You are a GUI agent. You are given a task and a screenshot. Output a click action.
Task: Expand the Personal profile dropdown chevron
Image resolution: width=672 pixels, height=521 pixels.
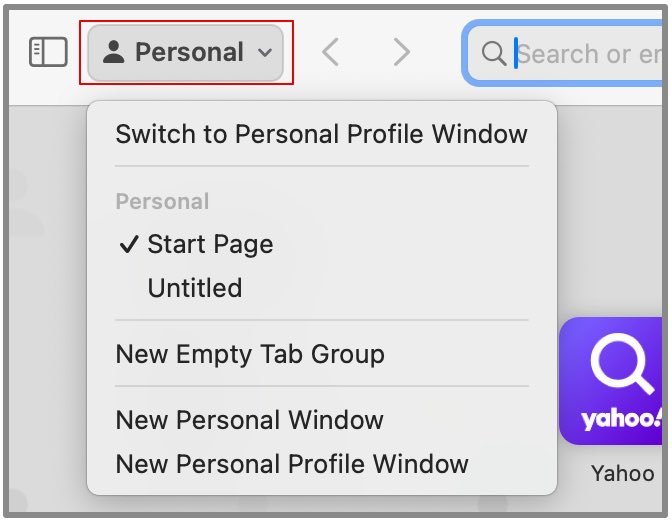[265, 53]
